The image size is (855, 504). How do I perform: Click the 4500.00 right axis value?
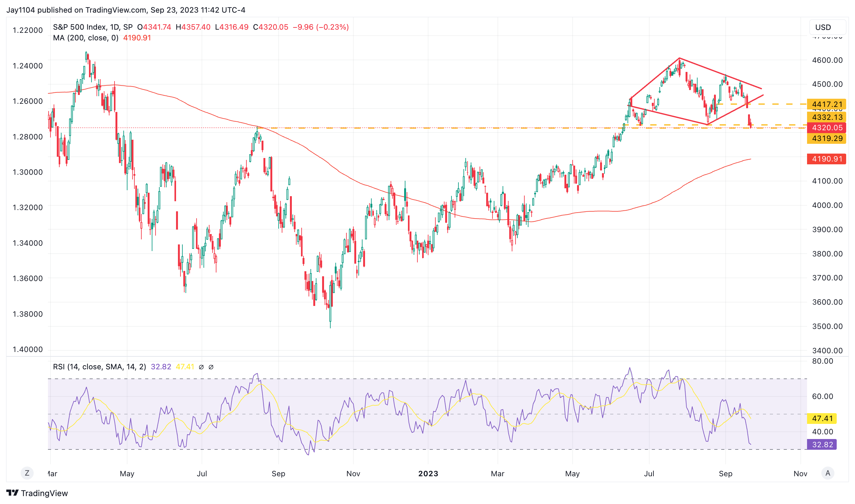[827, 84]
